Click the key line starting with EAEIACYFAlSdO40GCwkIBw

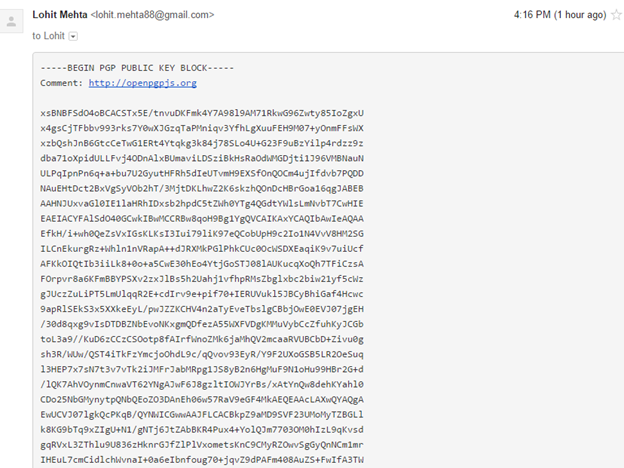tap(203, 217)
